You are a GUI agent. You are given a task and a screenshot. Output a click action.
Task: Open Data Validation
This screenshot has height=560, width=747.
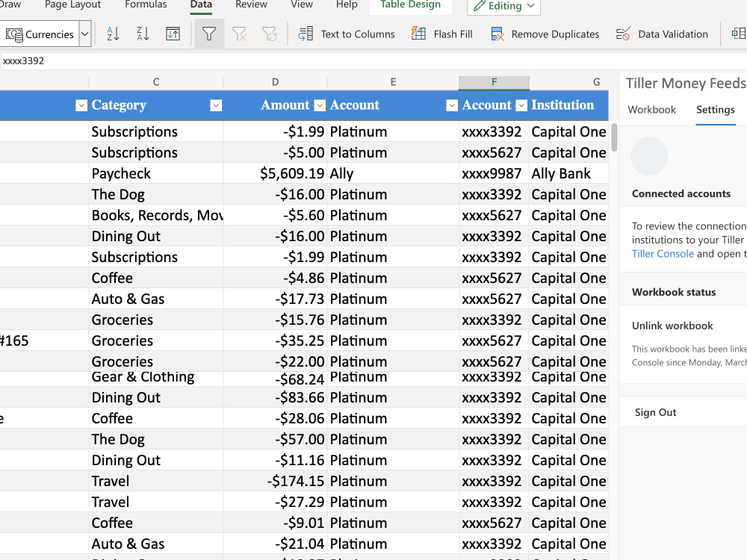[662, 34]
